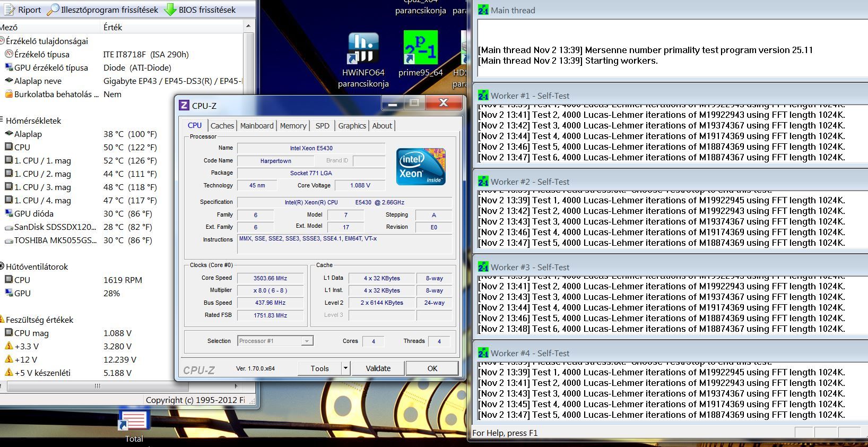The height and width of the screenshot is (447, 868).
Task: Switch to the Mainboard tab
Action: point(257,126)
